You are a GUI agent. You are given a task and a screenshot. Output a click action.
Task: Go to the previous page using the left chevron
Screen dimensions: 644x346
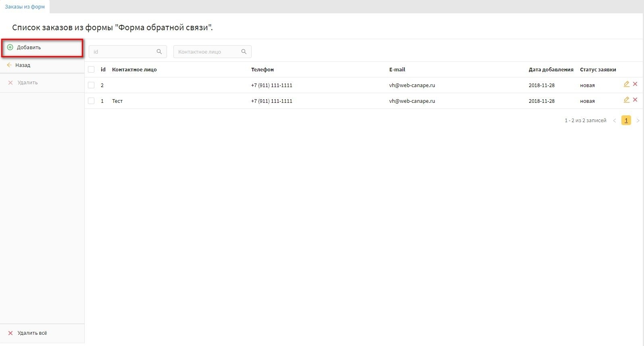pyautogui.click(x=615, y=121)
